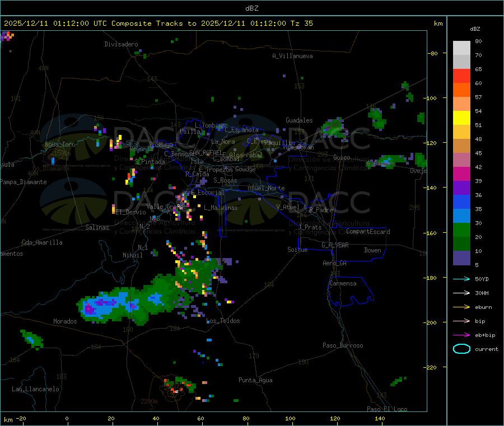
Task: Select the blue 36 dBZ color swatch
Action: 461,202
